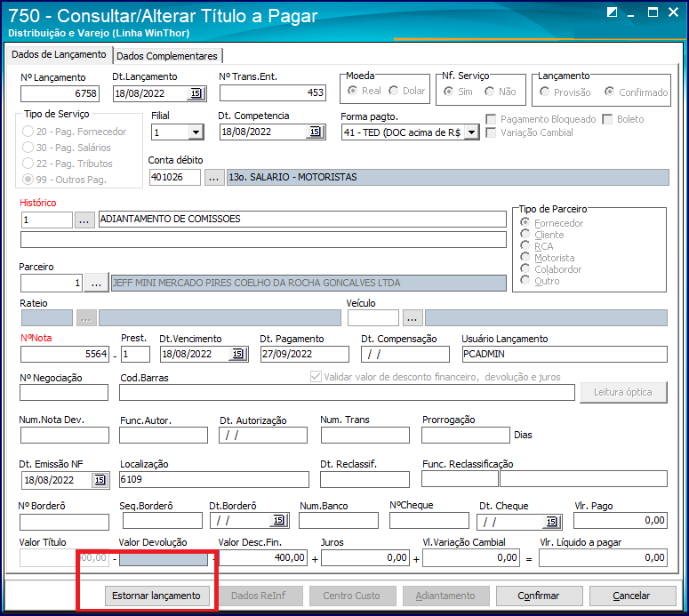Open Parceiro lookup ellipsis button
689x616 pixels.
(x=96, y=284)
